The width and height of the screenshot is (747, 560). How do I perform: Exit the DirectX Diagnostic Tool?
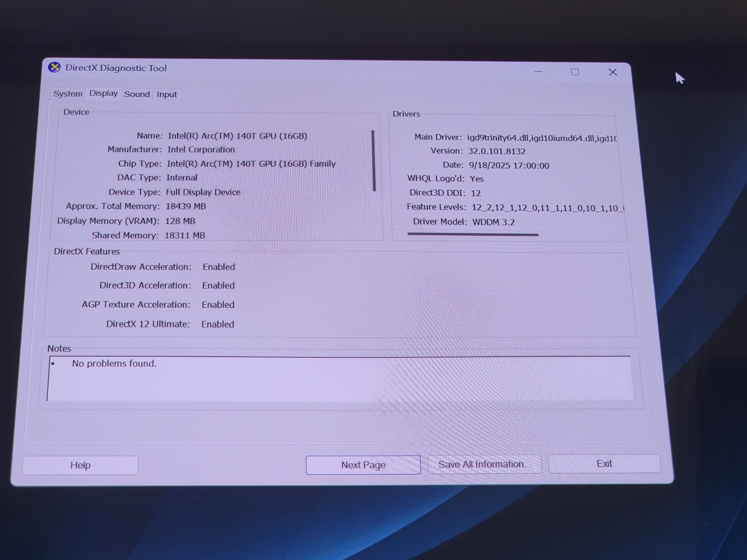tap(605, 463)
